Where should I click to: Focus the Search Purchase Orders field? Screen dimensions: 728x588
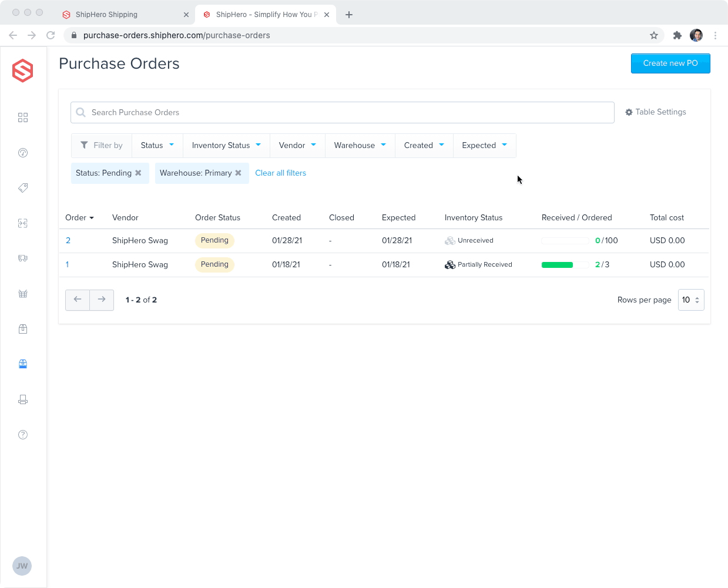pyautogui.click(x=343, y=112)
